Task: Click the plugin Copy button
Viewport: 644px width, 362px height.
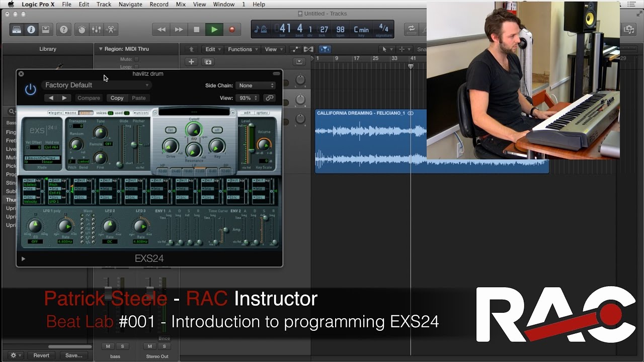Action: 117,98
